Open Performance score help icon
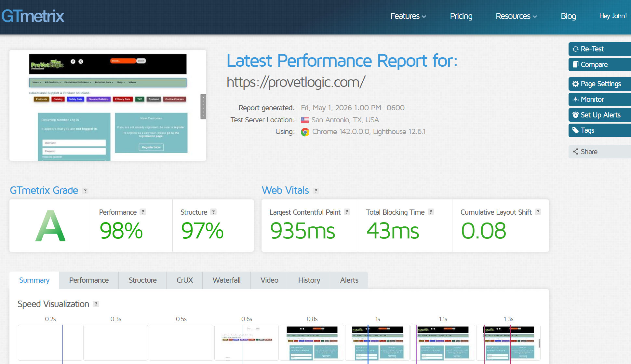The width and height of the screenshot is (631, 364). tap(143, 212)
